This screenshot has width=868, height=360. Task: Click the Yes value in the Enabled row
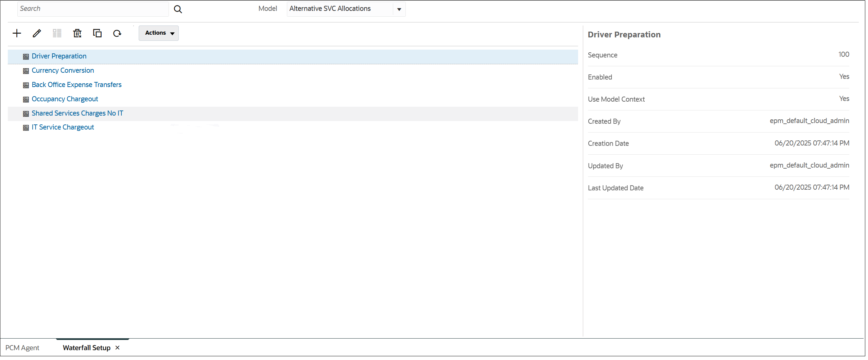(844, 76)
